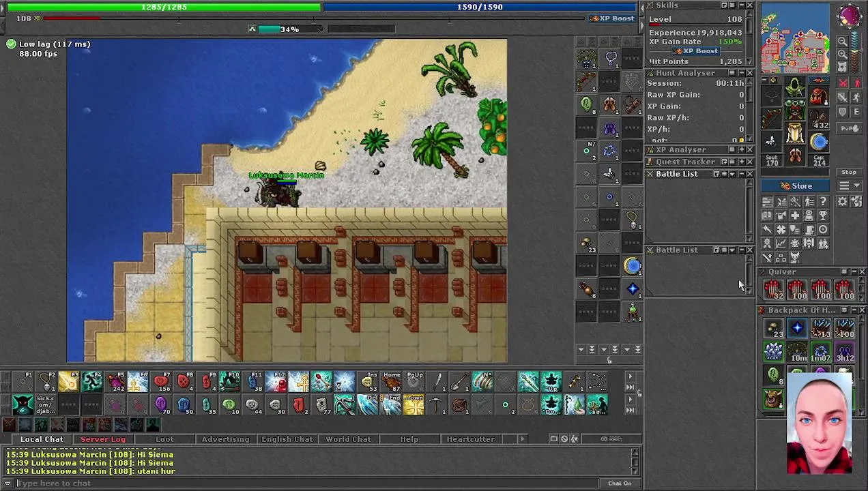Select the blue ring equipment slot
This screenshot has width=868, height=491.
click(x=819, y=142)
